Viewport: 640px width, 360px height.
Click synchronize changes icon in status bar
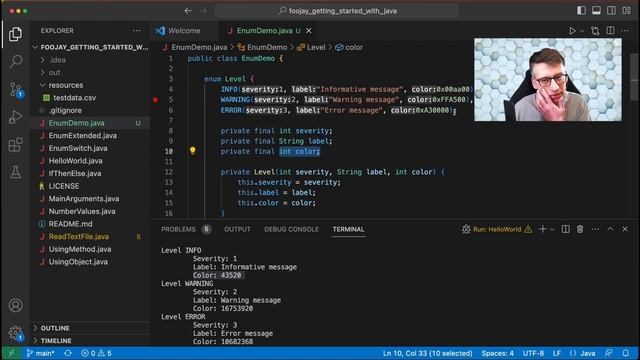[68, 353]
